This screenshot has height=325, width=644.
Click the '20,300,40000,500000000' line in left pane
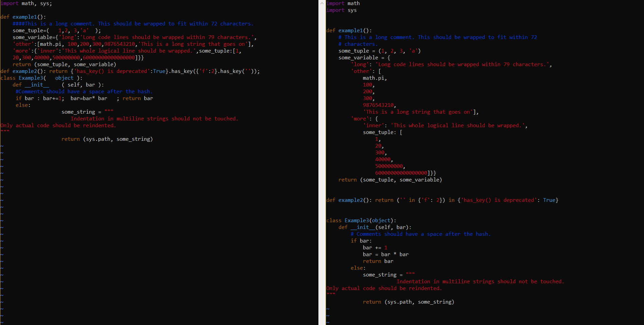(x=78, y=58)
